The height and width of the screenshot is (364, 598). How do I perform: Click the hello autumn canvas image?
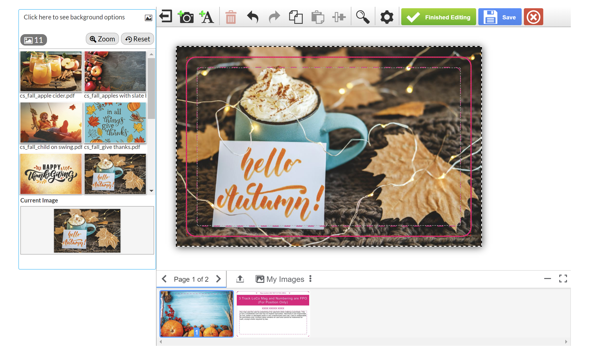point(329,147)
